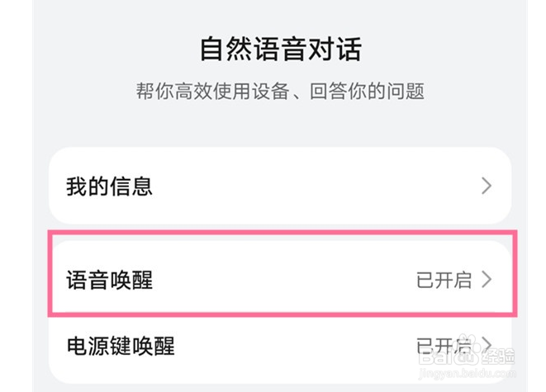Viewport: 546px width, 392px height.
Task: Click the 电源键唤醒 label text
Action: pyautogui.click(x=121, y=345)
